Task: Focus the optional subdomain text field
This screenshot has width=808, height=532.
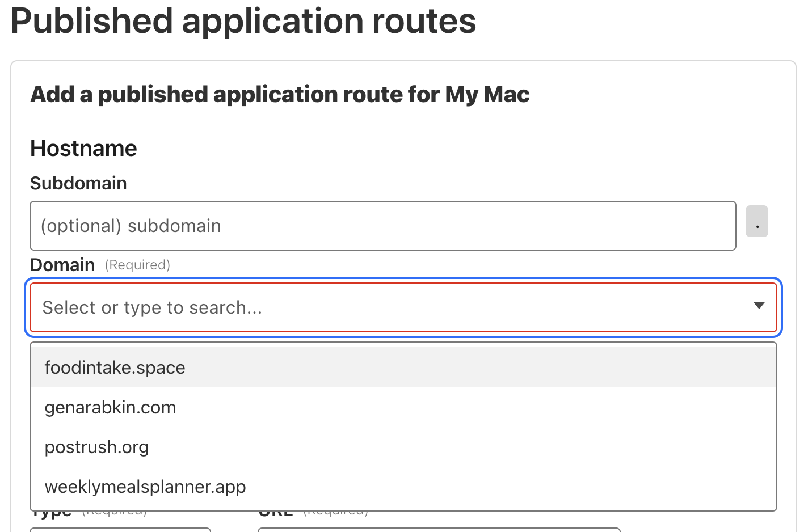Action: (382, 226)
